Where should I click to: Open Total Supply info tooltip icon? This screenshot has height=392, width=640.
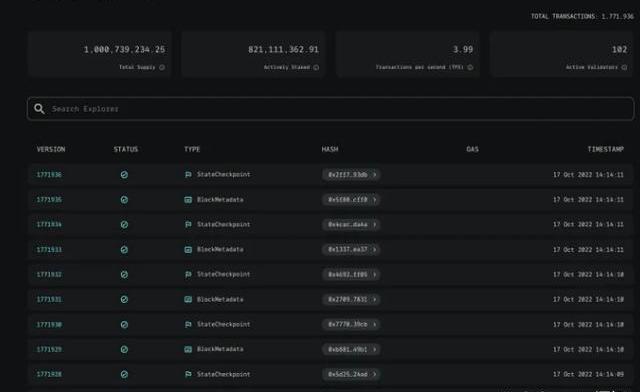162,67
